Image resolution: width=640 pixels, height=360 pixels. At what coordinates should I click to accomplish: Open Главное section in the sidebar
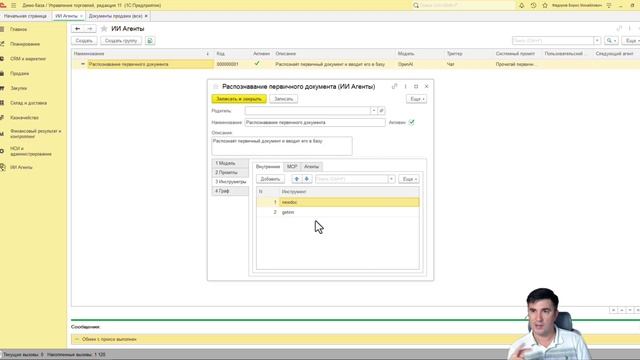pyautogui.click(x=18, y=29)
